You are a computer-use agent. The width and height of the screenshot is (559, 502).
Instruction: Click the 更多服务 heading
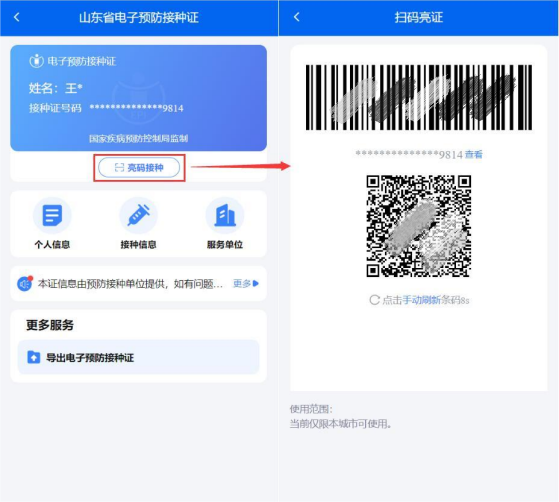click(50, 325)
